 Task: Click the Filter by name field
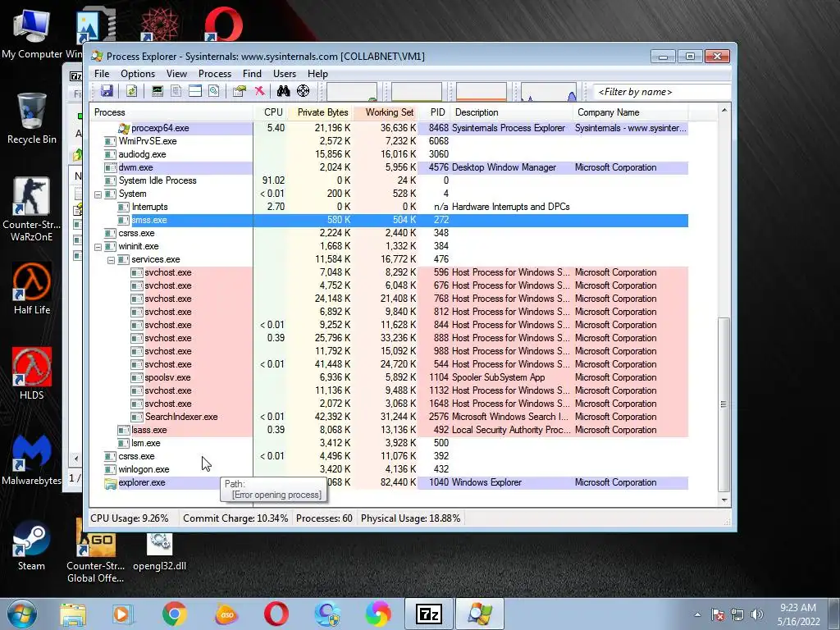point(662,92)
